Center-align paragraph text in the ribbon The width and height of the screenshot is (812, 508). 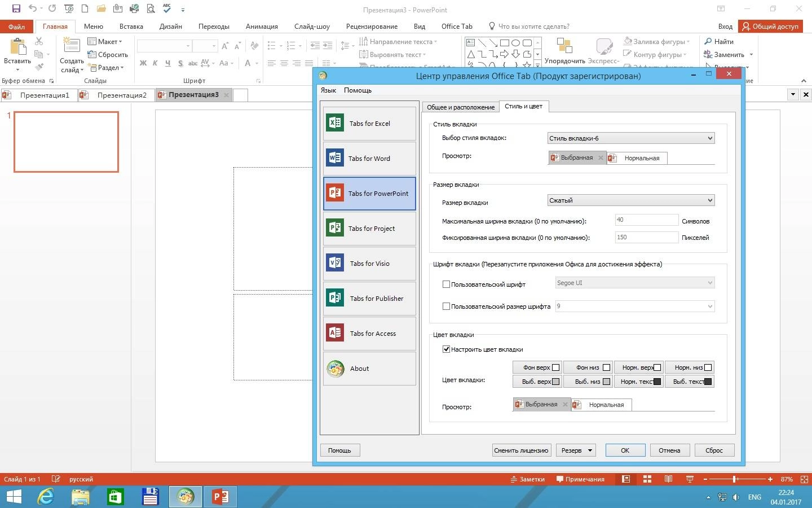pos(284,63)
